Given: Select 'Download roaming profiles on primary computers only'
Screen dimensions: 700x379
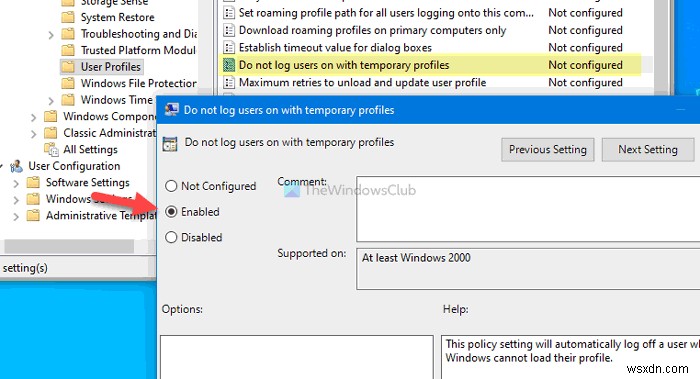Looking at the screenshot, I should click(372, 30).
